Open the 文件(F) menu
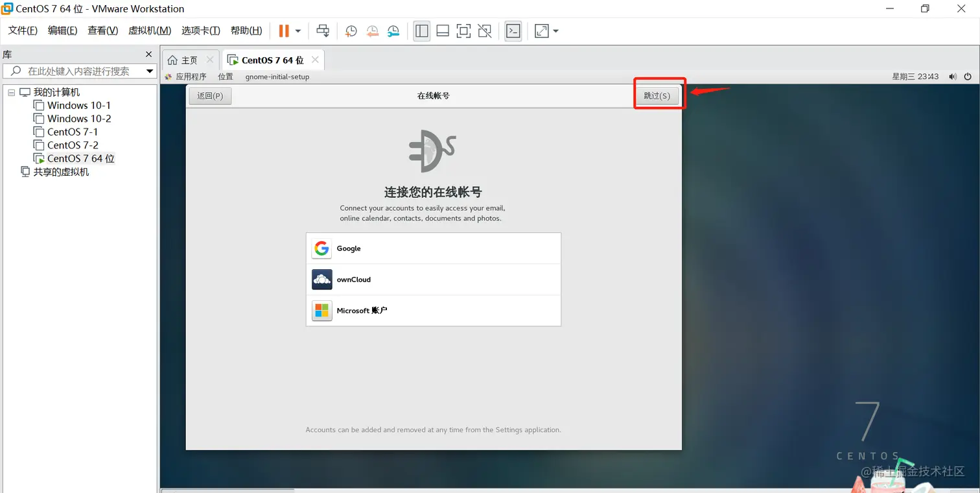The height and width of the screenshot is (493, 980). [x=23, y=30]
